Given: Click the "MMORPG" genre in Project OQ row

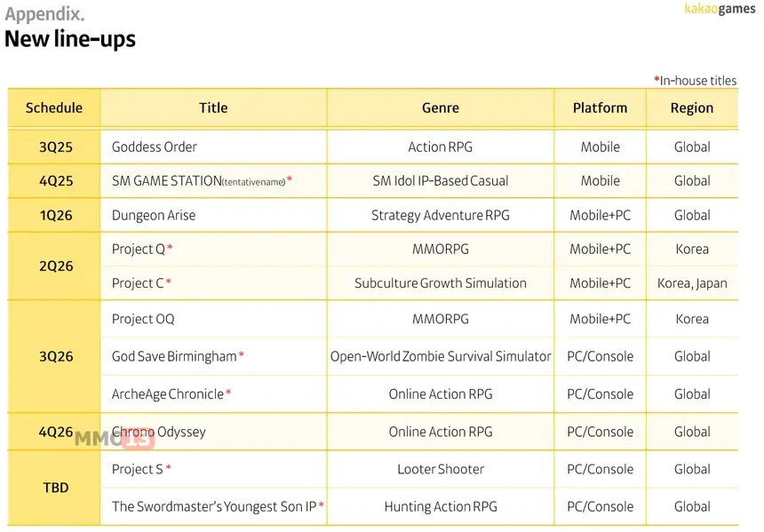Looking at the screenshot, I should (441, 319).
